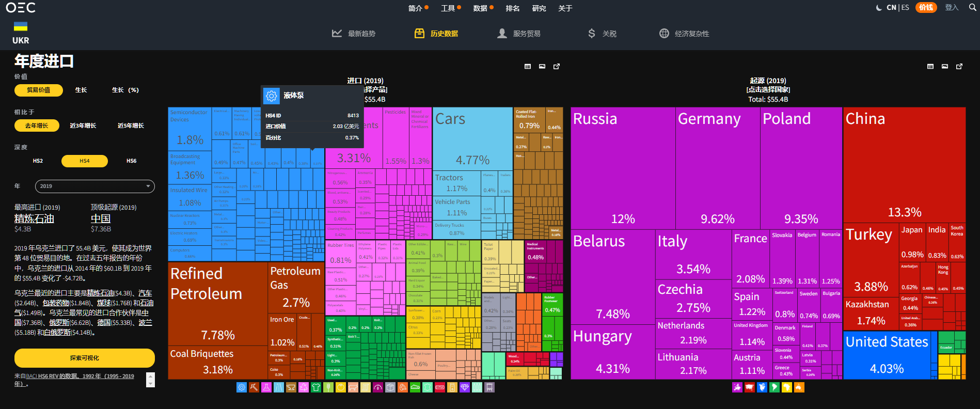Click the yellow 探索可视化 button

pyautogui.click(x=84, y=358)
